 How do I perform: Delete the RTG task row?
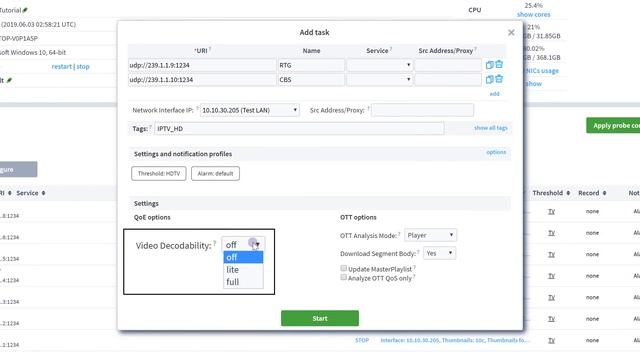[499, 64]
